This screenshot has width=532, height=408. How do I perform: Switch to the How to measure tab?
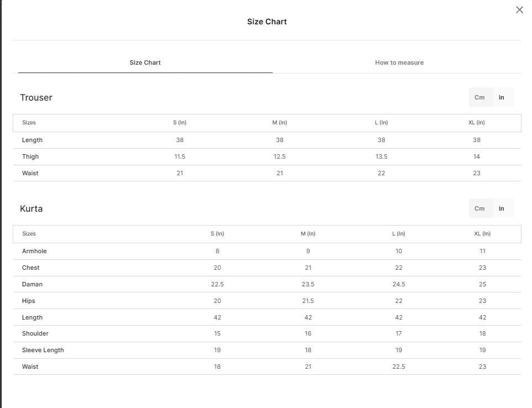click(399, 62)
